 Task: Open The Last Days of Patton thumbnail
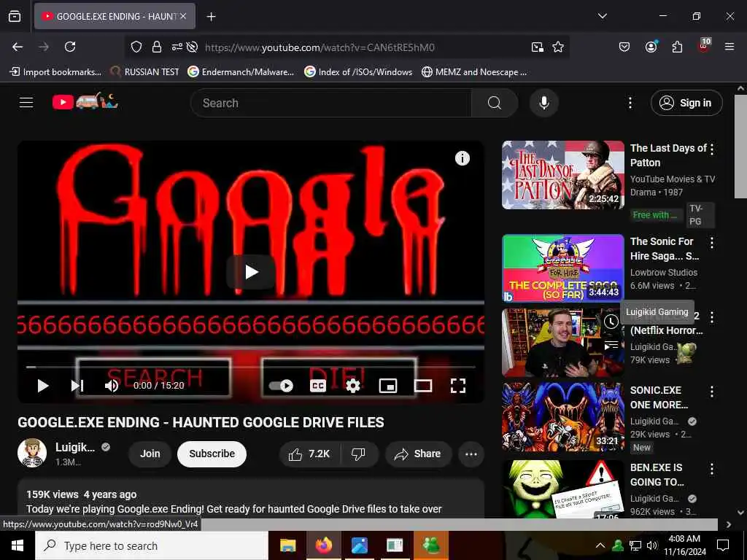click(563, 175)
